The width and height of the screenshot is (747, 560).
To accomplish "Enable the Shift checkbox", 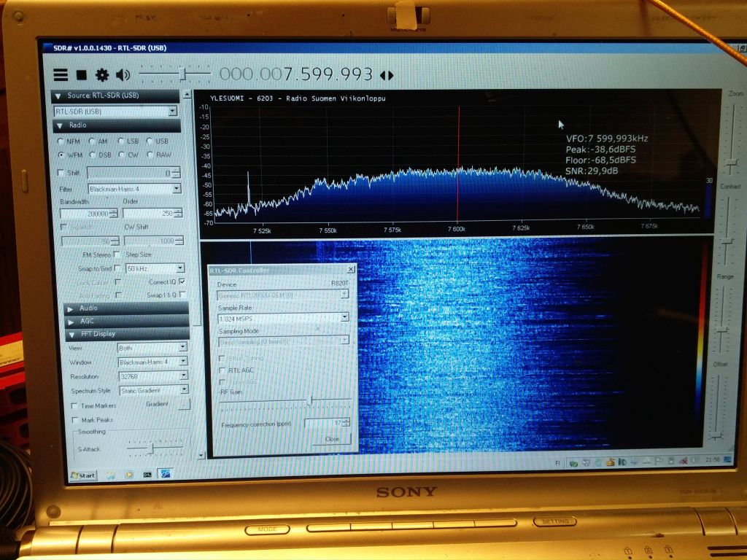I will point(61,173).
